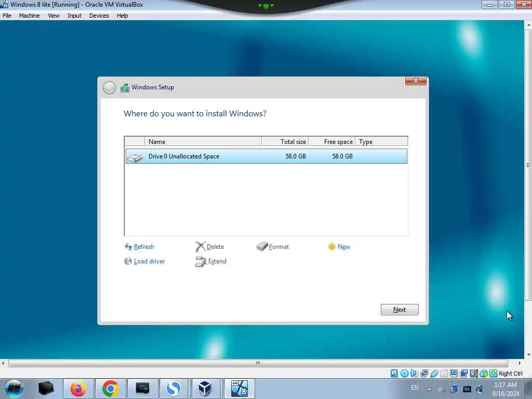The image size is (532, 399).
Task: Click the Free space column header
Action: pyautogui.click(x=332, y=141)
